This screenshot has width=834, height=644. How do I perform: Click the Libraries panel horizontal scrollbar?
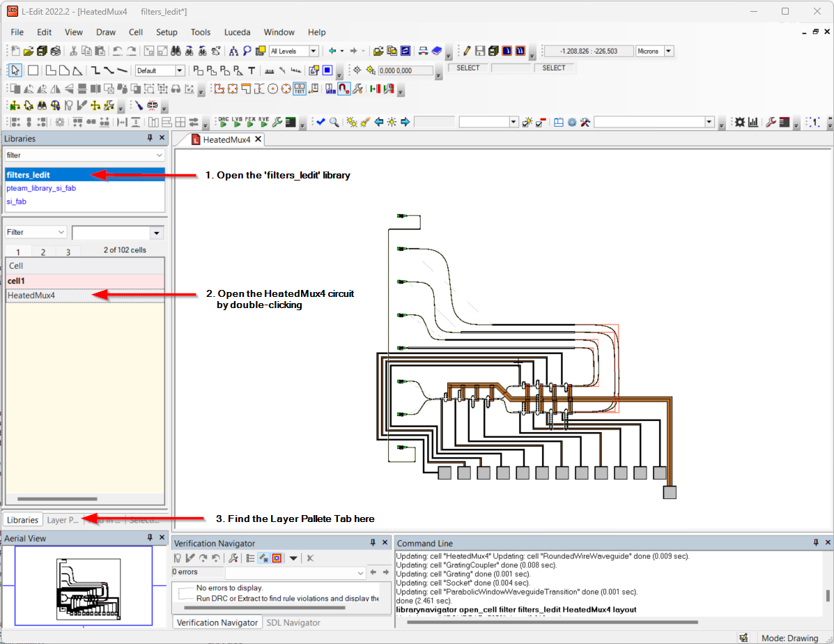(x=57, y=499)
